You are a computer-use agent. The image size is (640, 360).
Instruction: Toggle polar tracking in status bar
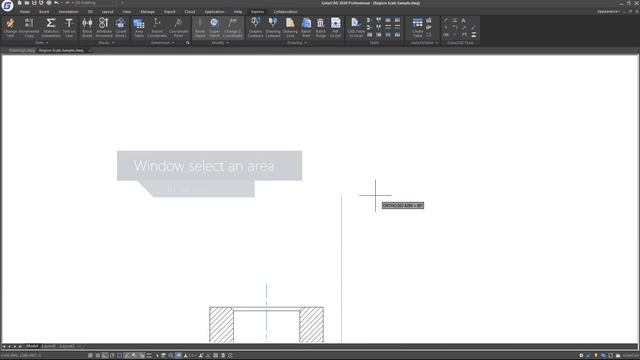112,356
